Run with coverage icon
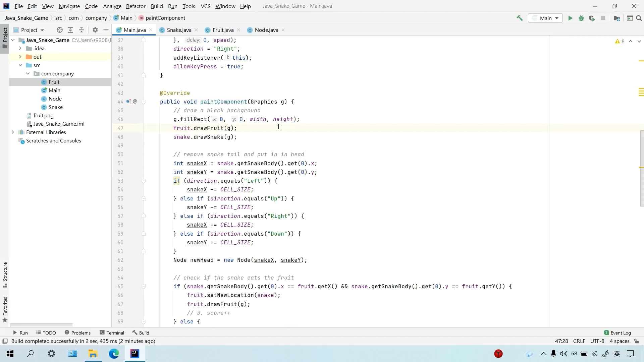Image resolution: width=644 pixels, height=362 pixels. 592,18
